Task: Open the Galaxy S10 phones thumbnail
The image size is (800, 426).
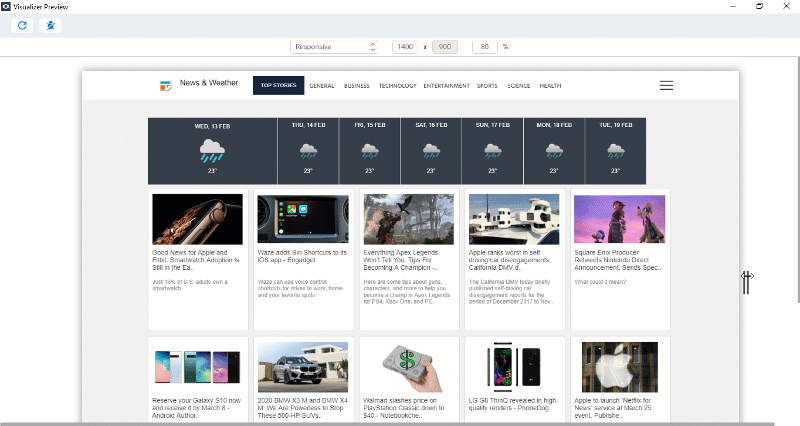Action: [x=197, y=367]
